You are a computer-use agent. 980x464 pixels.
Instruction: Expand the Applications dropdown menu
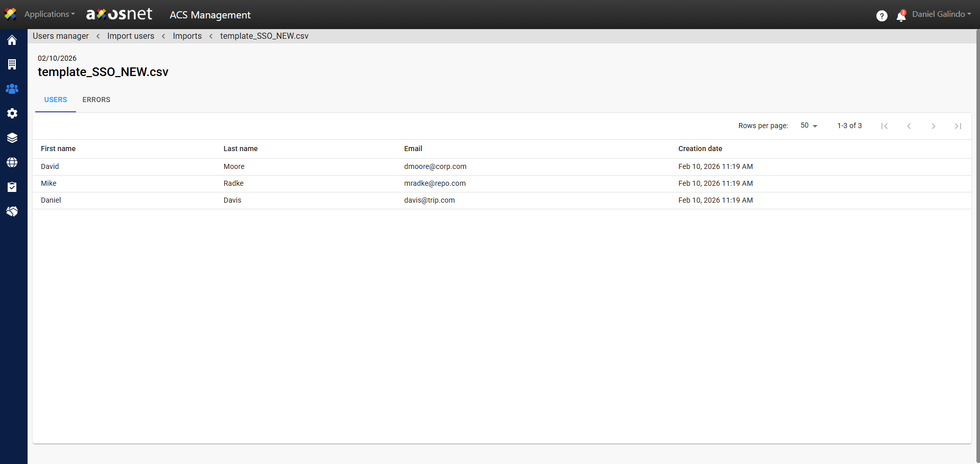(x=49, y=14)
